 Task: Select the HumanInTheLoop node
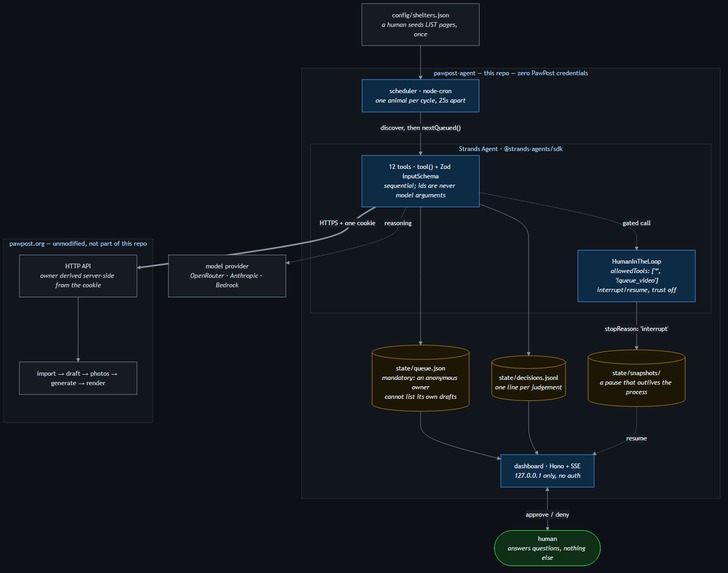point(636,276)
